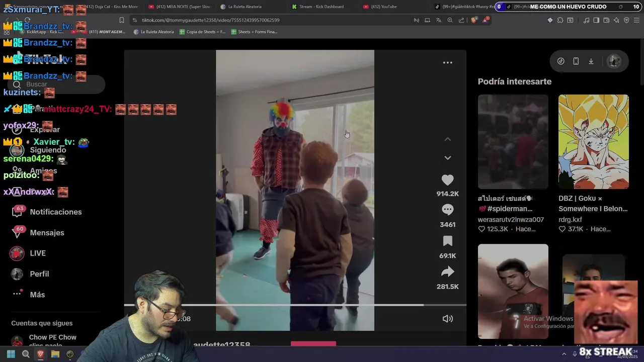This screenshot has width=644, height=362.
Task: Go to next video with down chevron
Action: coord(447,158)
